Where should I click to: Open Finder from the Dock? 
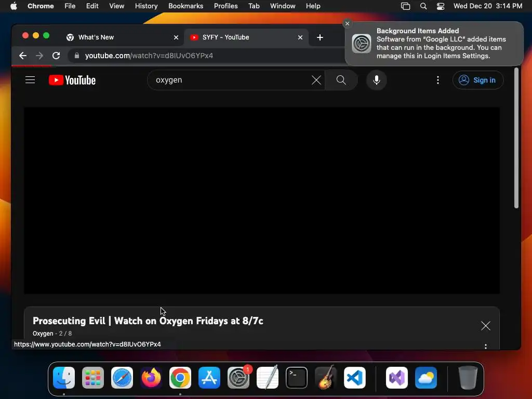pos(64,378)
